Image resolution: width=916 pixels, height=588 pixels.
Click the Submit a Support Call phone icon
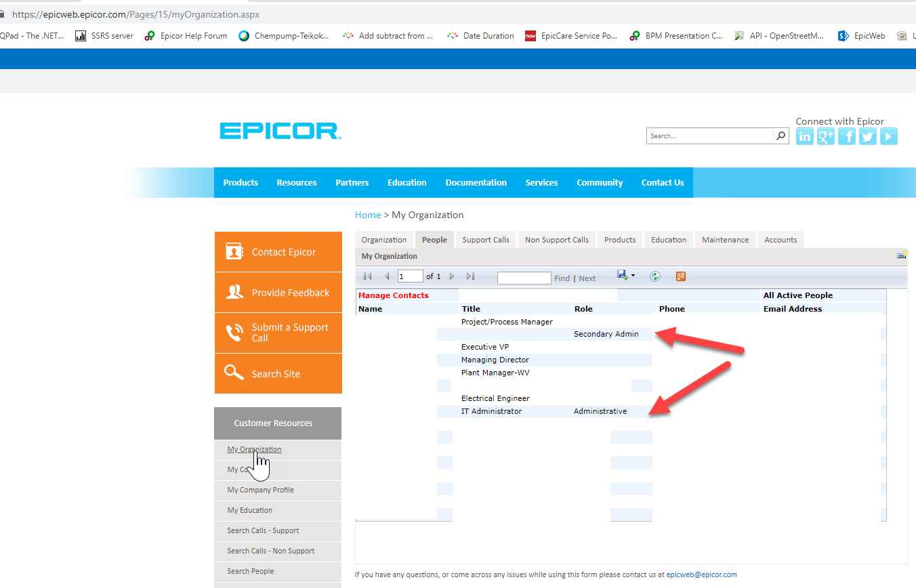pos(234,333)
